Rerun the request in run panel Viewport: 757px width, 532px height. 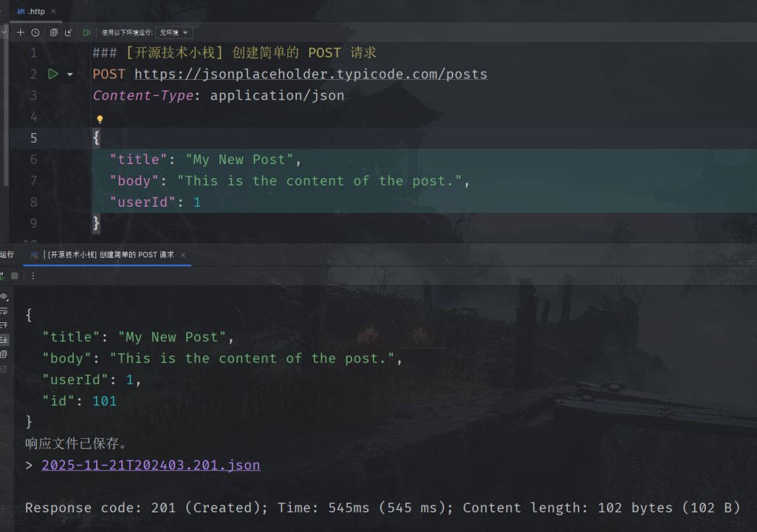click(x=2, y=276)
